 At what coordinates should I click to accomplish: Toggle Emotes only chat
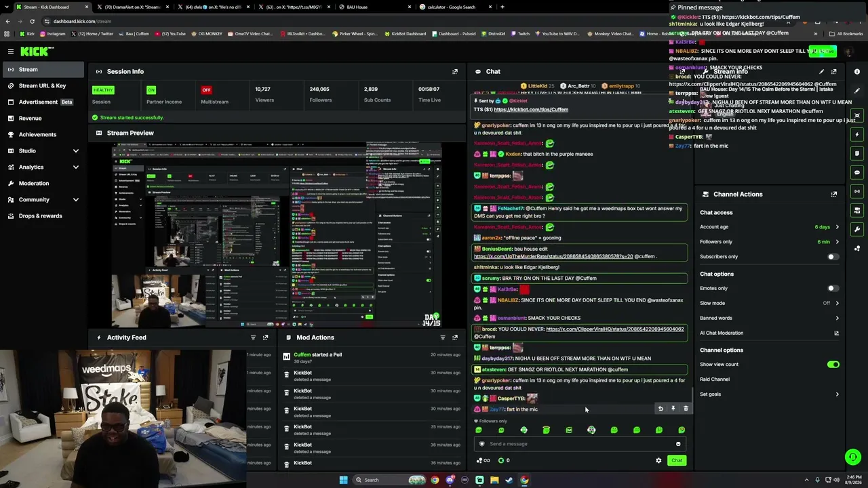coord(833,289)
